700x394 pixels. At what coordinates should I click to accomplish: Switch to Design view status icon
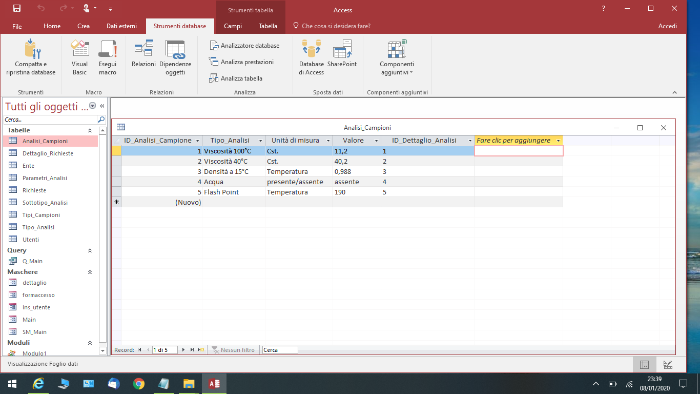tap(668, 365)
